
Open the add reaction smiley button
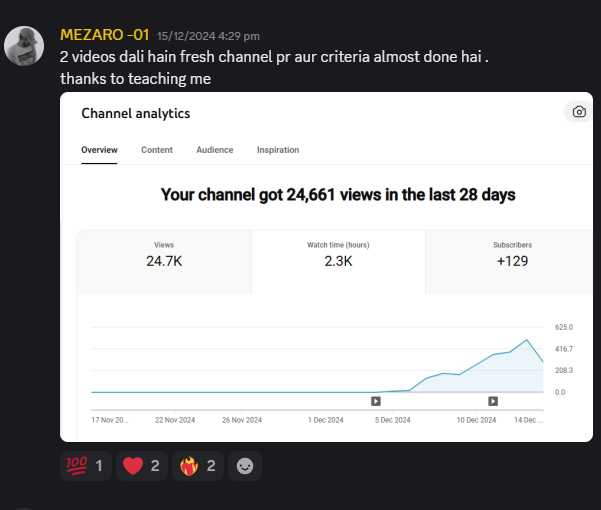pyautogui.click(x=245, y=466)
